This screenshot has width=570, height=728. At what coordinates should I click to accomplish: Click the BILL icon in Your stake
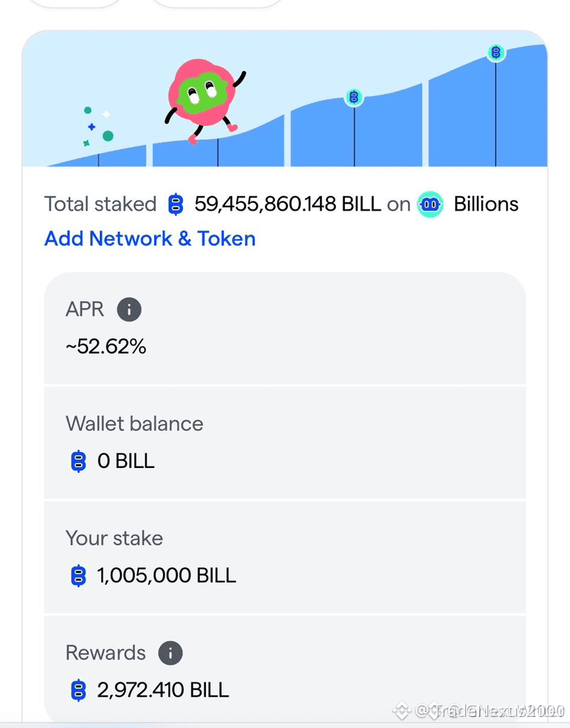[78, 576]
